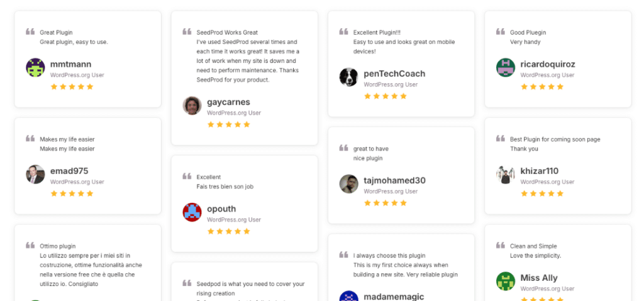Image resolution: width=644 pixels, height=301 pixels.
Task: Click the Ottimo plugin review title
Action: coord(58,246)
